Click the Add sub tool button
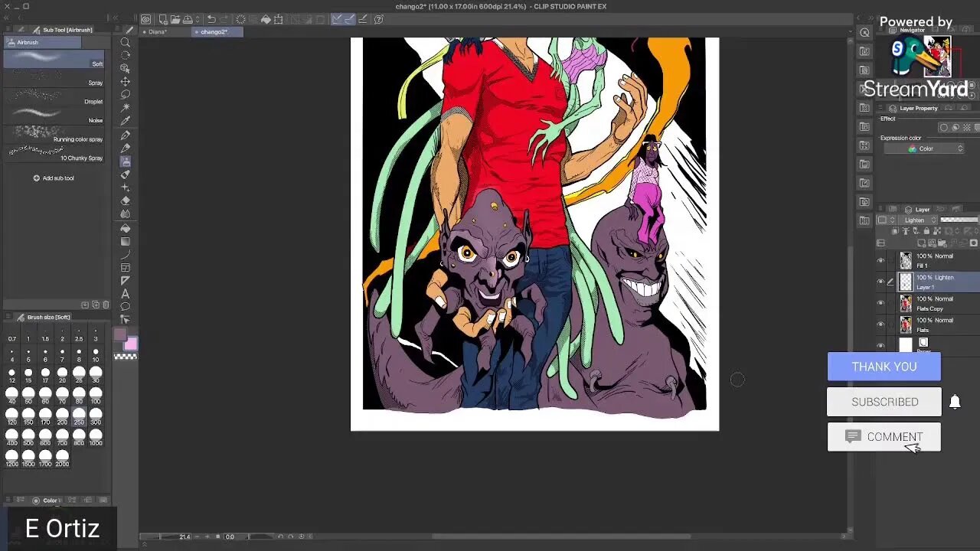Image resolution: width=980 pixels, height=551 pixels. pyautogui.click(x=54, y=178)
